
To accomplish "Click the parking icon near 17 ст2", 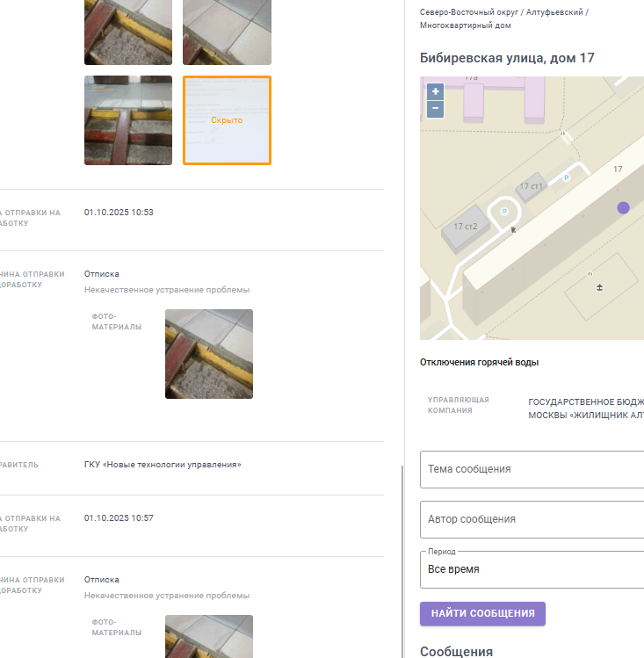I will pyautogui.click(x=504, y=211).
